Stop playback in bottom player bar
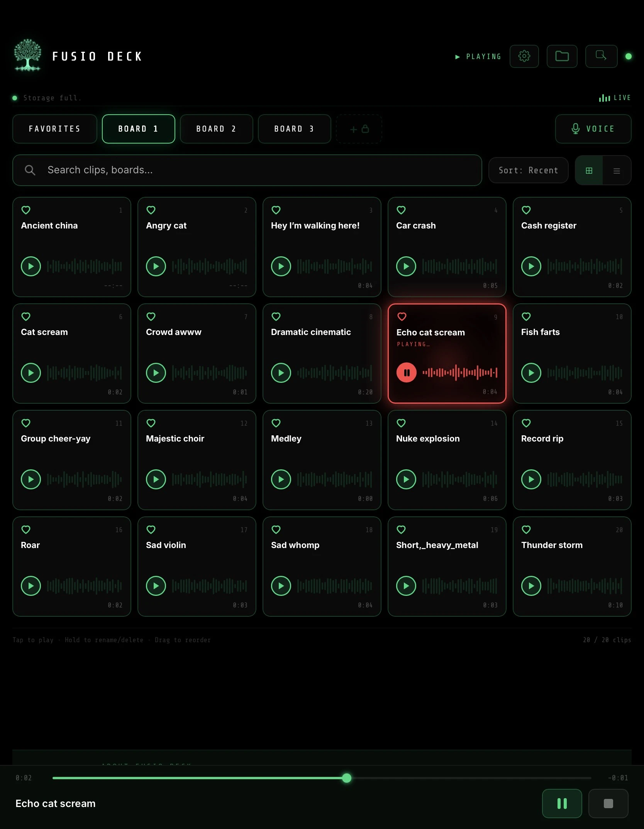Viewport: 644px width, 829px height. pyautogui.click(x=608, y=804)
